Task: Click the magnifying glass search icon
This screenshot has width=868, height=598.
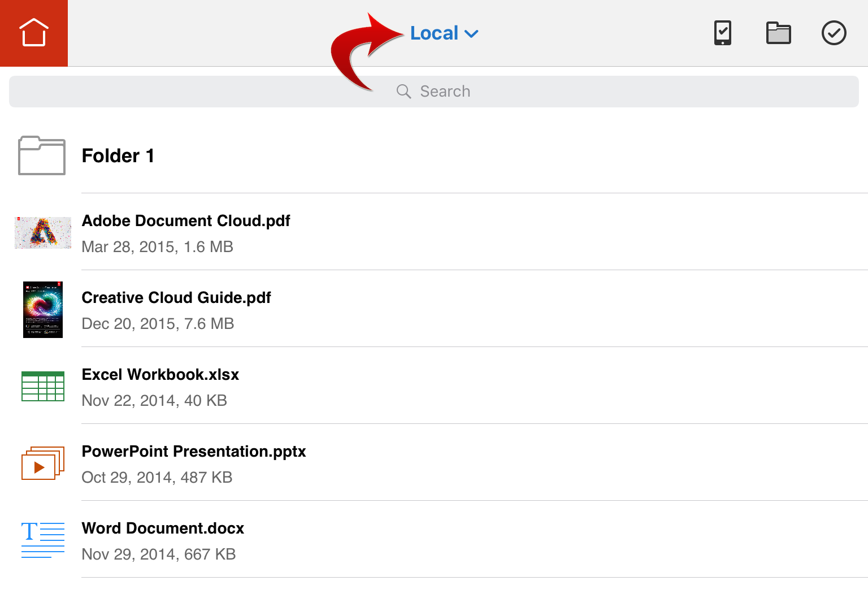Action: pyautogui.click(x=403, y=92)
